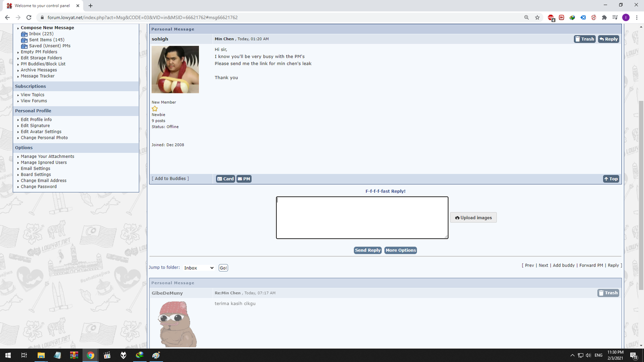
Task: Click the AdBlock Plus extension icon
Action: pyautogui.click(x=551, y=18)
